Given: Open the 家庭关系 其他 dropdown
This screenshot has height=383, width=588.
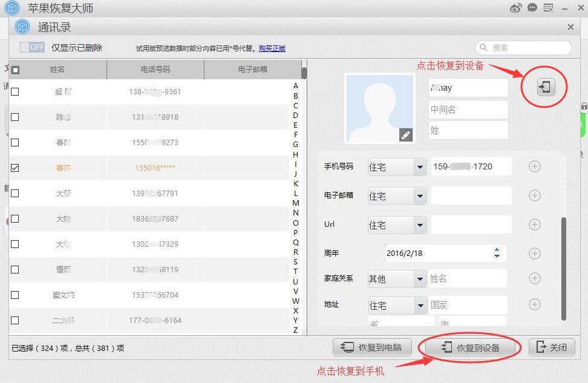Looking at the screenshot, I should pos(420,279).
